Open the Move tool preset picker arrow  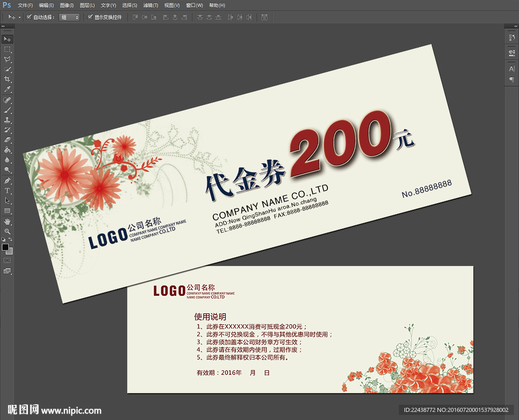coord(20,17)
